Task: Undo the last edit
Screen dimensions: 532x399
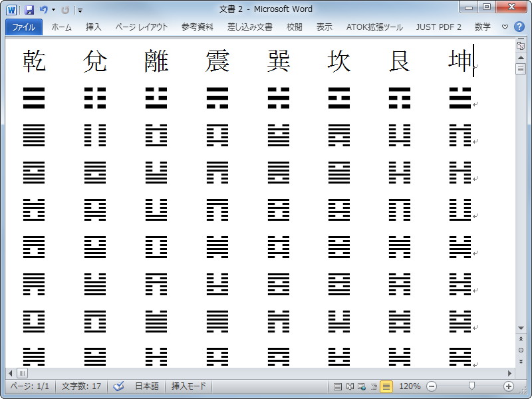Action: [44, 9]
